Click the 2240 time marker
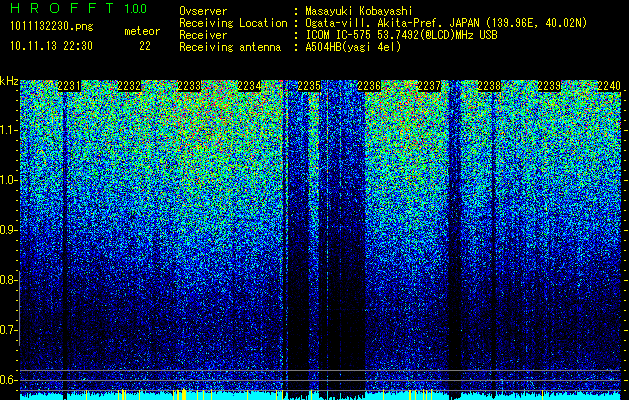This screenshot has width=629, height=400. pos(609,86)
